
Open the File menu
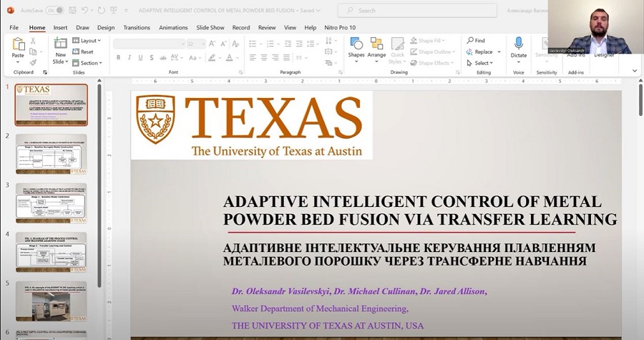coord(14,27)
